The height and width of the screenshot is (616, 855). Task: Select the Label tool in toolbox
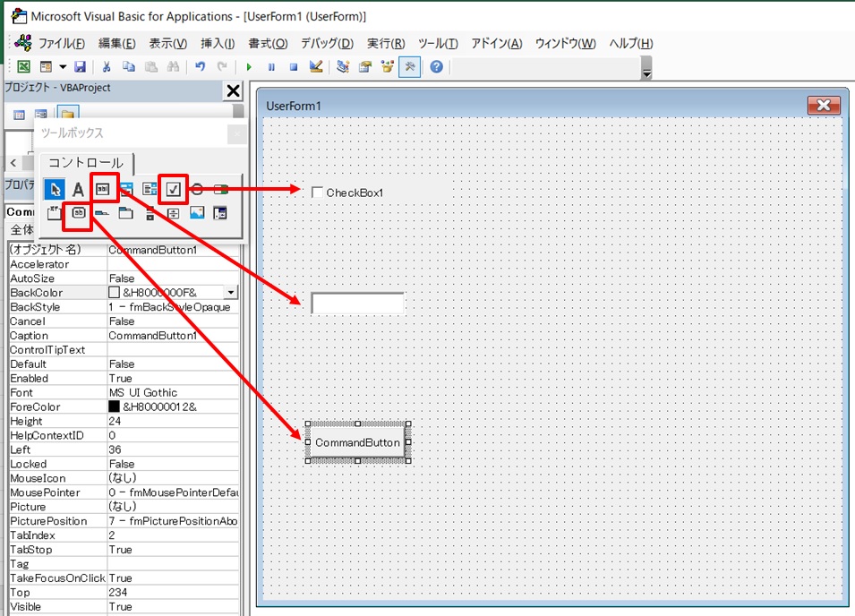pyautogui.click(x=78, y=189)
